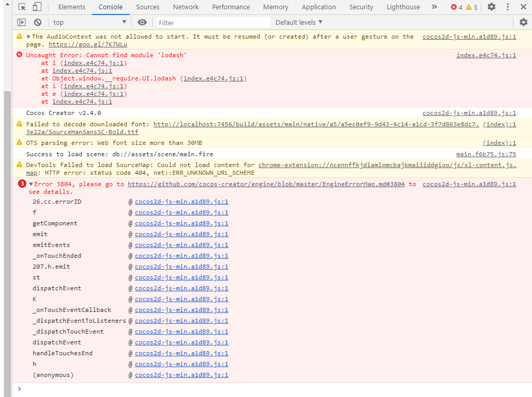This screenshot has width=532, height=397.
Task: Open the cocos2d link in the getComponent row
Action: (x=182, y=223)
